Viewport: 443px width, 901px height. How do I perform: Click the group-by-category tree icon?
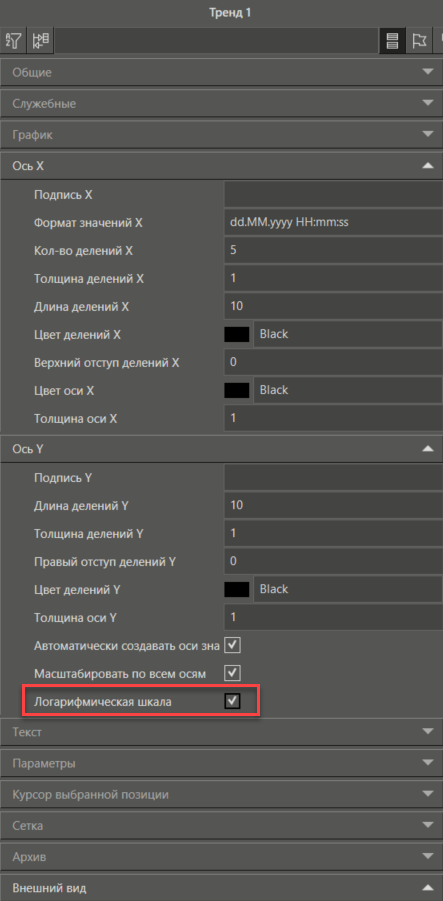point(41,41)
